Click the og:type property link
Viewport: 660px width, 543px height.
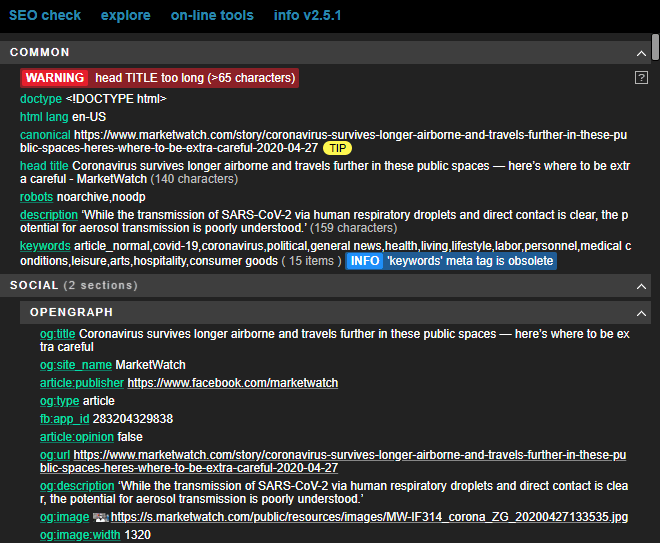[59, 401]
